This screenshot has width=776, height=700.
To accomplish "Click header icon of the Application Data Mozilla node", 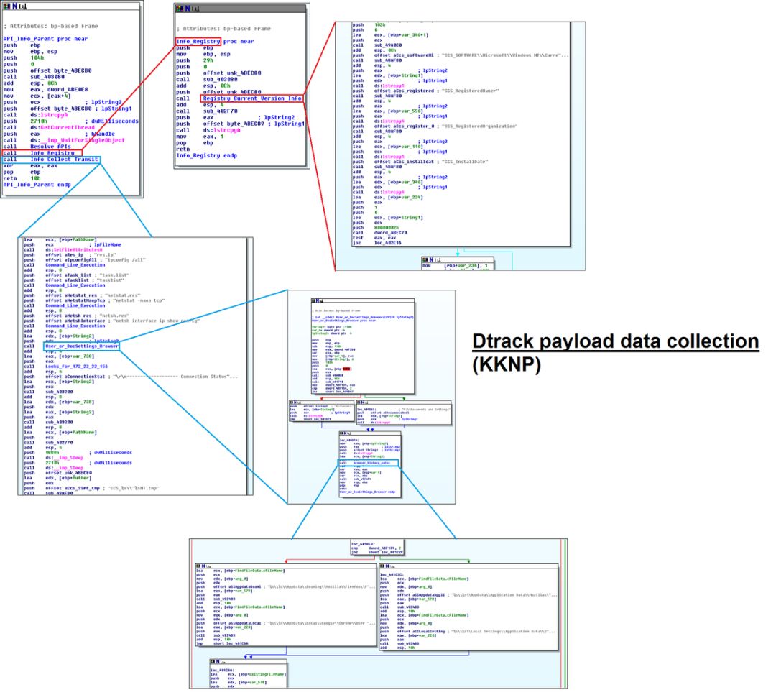I will pyautogui.click(x=386, y=566).
